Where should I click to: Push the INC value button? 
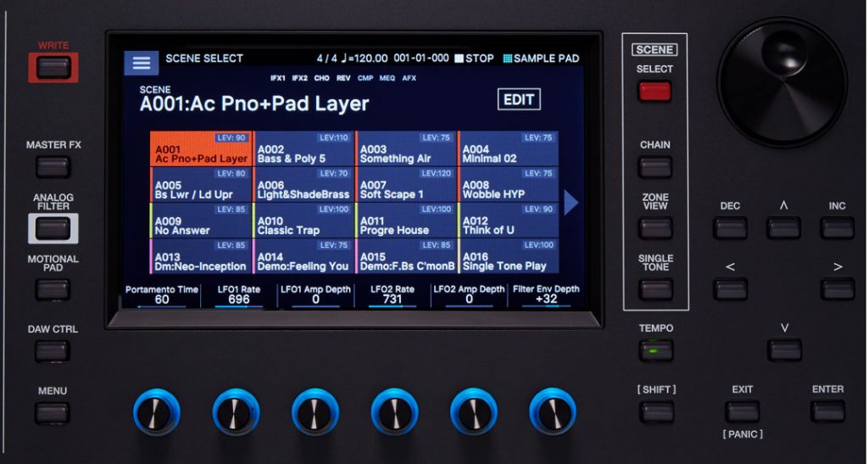(x=837, y=228)
